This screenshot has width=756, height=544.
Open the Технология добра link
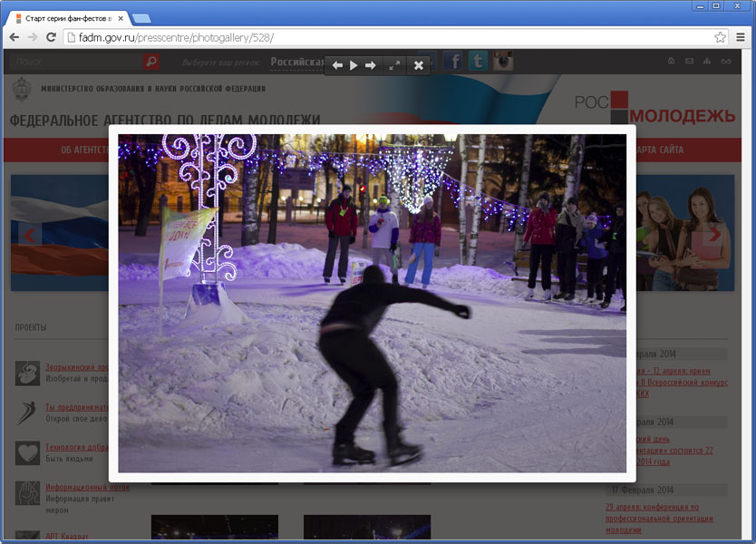(77, 447)
